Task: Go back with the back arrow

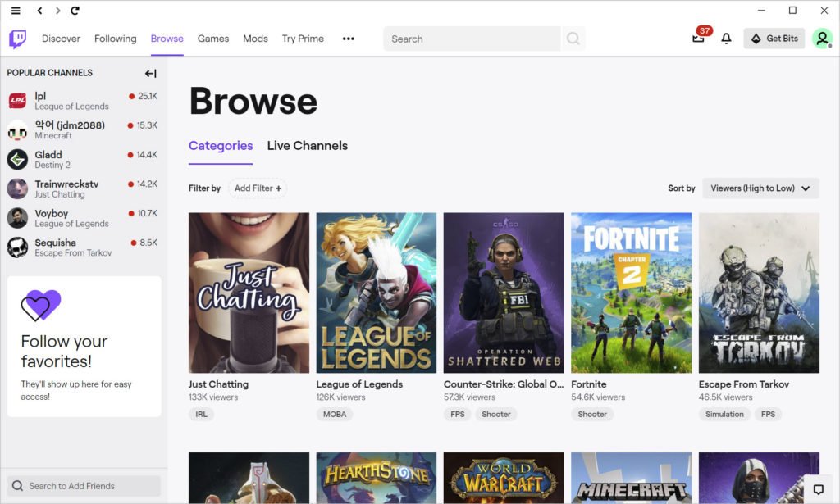Action: coord(39,10)
